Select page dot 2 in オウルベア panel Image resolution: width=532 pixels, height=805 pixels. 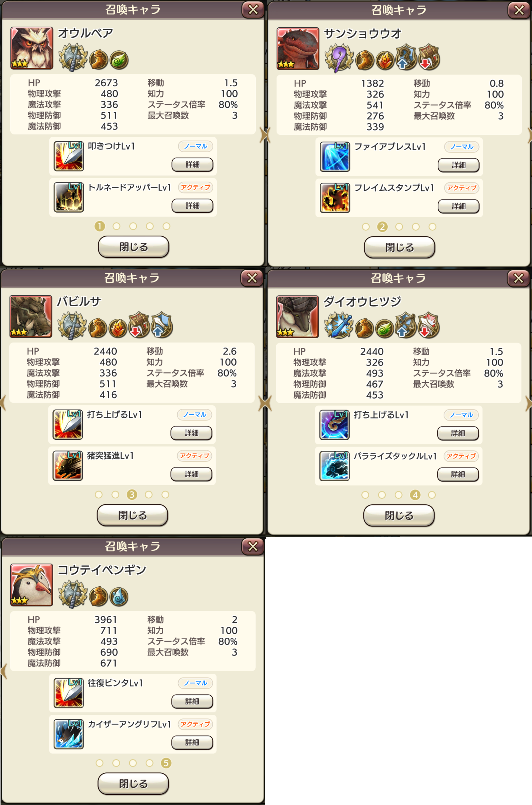(116, 226)
